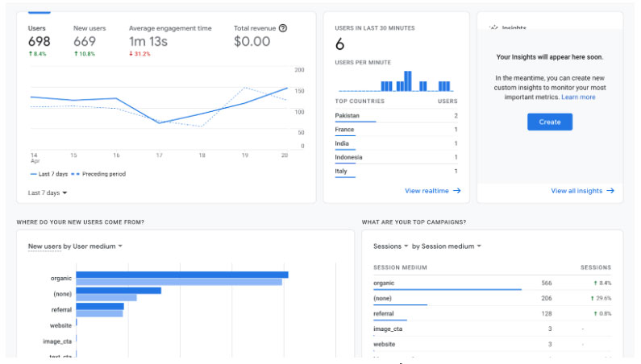Screen dimensions: 641x364
Task: Click the arrow icon next to View realtime
Action: [457, 191]
